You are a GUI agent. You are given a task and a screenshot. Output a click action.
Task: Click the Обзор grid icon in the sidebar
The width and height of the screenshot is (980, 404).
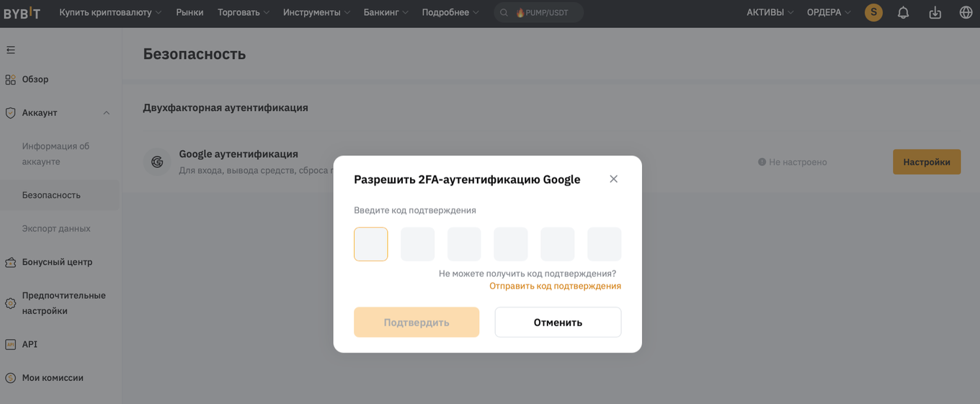click(10, 79)
